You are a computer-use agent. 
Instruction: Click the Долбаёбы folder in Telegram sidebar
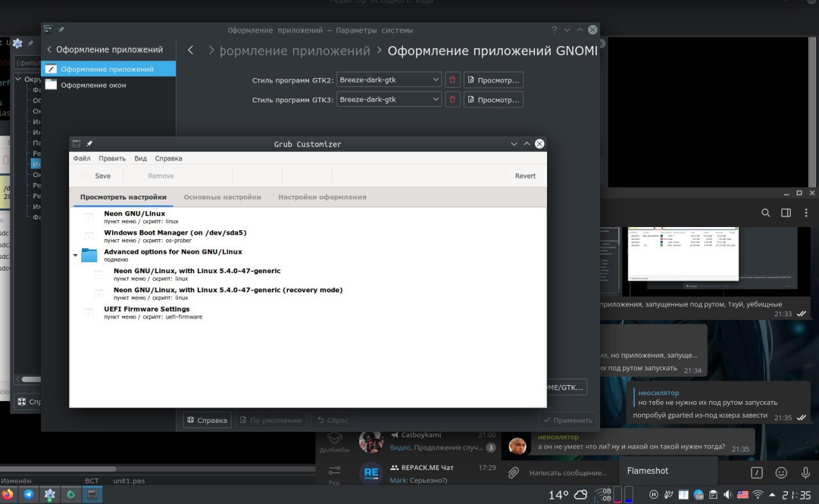[334, 443]
